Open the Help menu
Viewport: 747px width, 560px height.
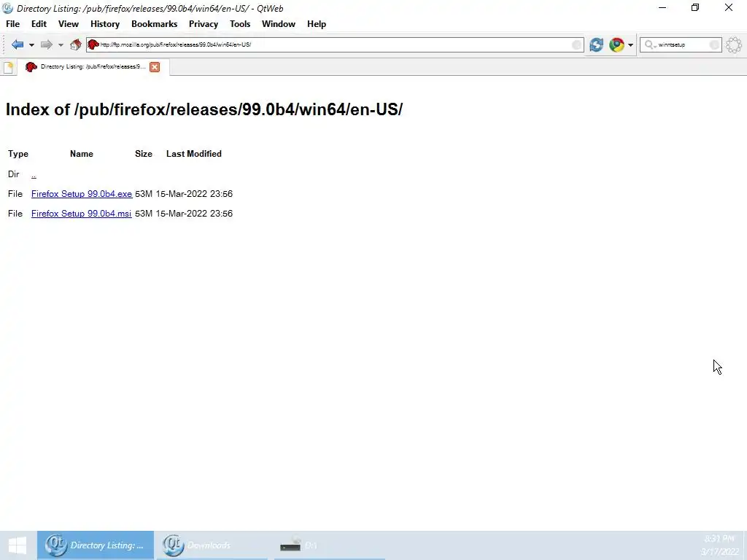click(317, 24)
